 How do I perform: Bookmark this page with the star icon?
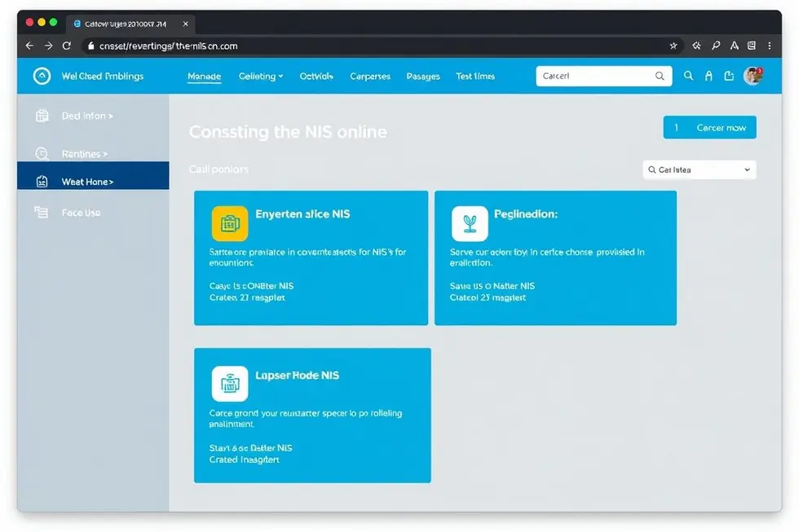point(673,46)
